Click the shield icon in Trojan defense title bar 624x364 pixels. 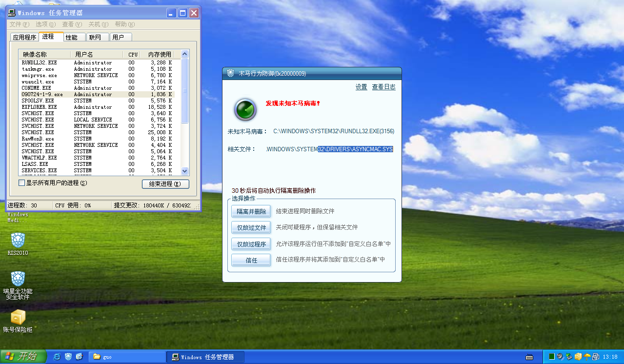coord(231,73)
